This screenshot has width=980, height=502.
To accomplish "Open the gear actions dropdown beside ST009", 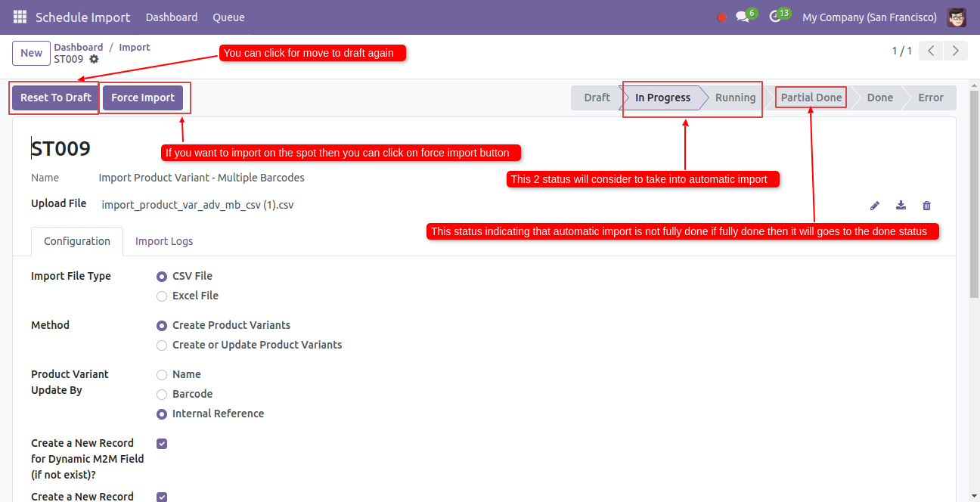I will (x=94, y=59).
